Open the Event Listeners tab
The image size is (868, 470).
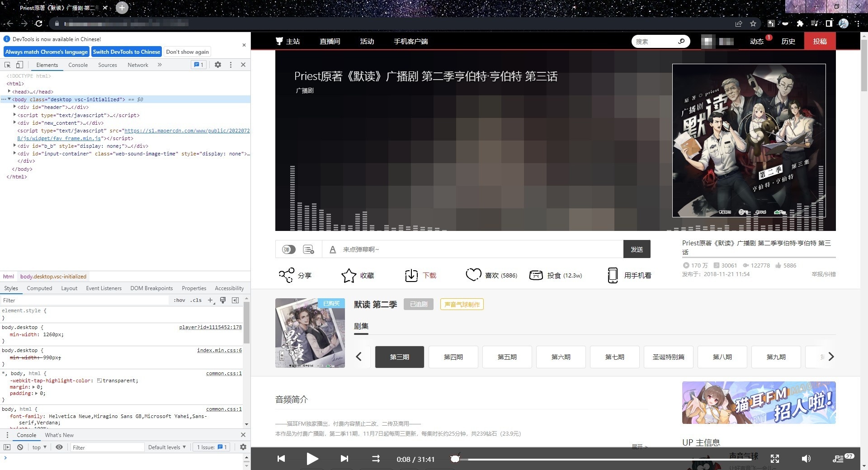point(104,288)
